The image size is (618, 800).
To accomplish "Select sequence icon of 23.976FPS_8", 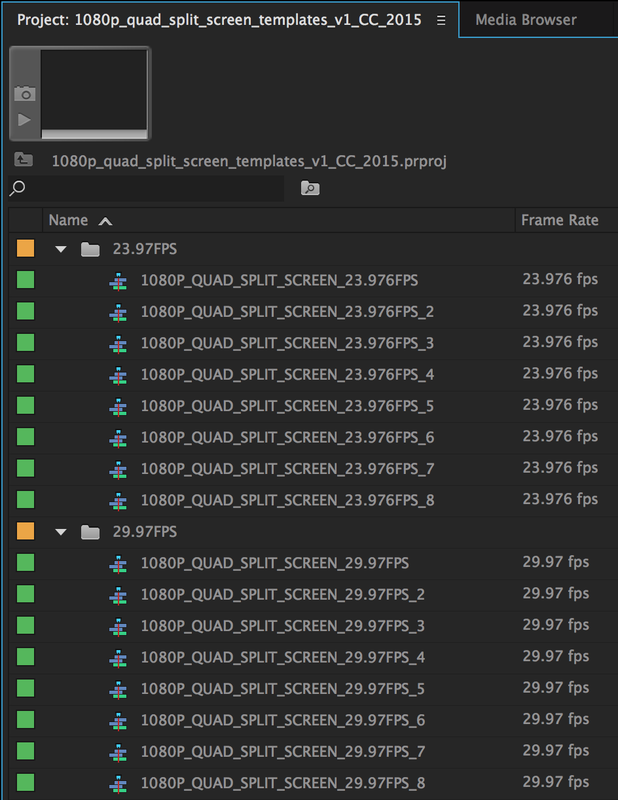I will pyautogui.click(x=118, y=502).
